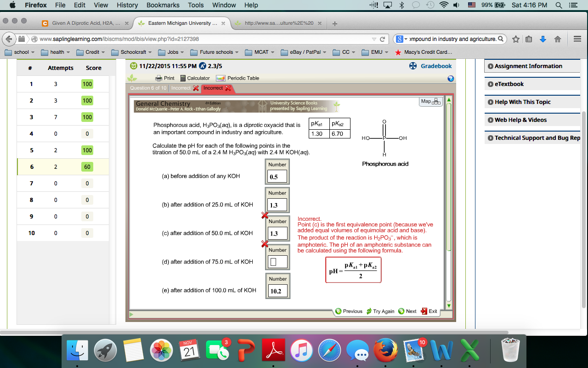This screenshot has width=588, height=368.
Task: Expand Help With This Topic panel
Action: click(x=532, y=102)
